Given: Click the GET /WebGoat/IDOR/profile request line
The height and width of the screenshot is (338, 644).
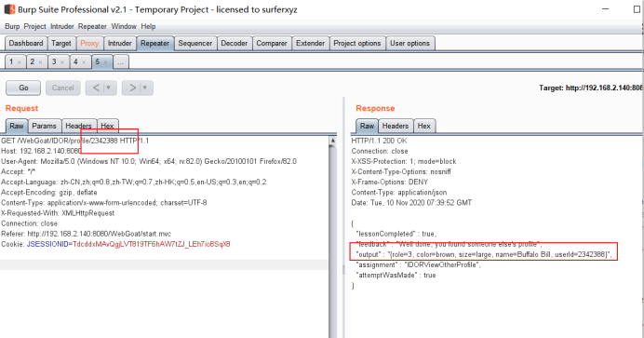Looking at the screenshot, I should pos(75,141).
